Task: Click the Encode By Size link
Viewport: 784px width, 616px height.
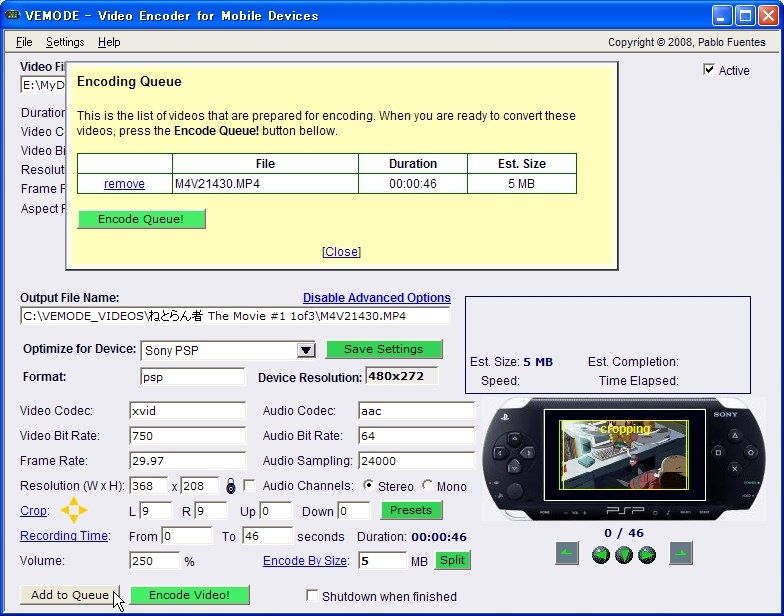Action: (305, 560)
